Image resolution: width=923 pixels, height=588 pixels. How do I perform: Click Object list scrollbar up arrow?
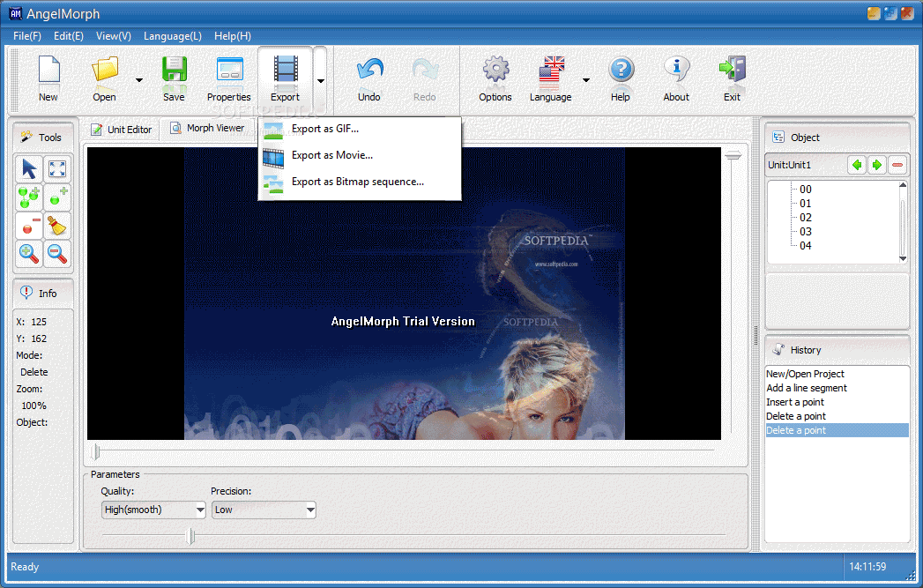903,185
